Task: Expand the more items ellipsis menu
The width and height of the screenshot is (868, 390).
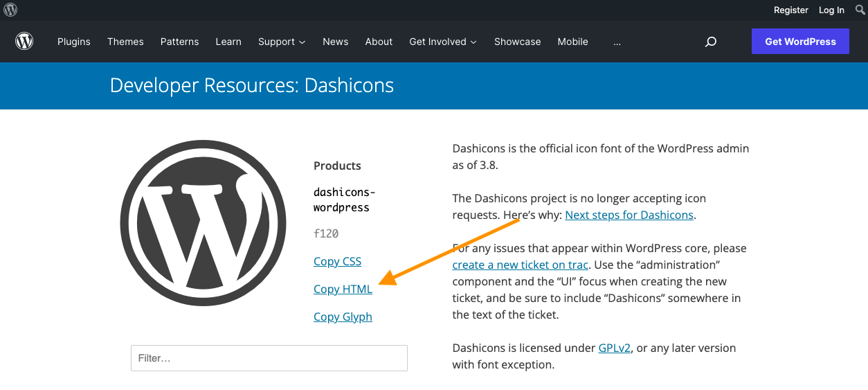Action: [x=617, y=42]
